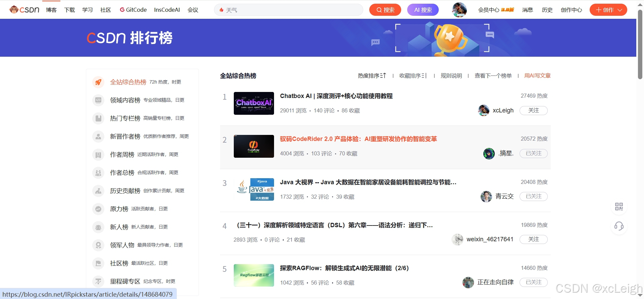
Task: Open the user profile avatar in header
Action: (460, 10)
